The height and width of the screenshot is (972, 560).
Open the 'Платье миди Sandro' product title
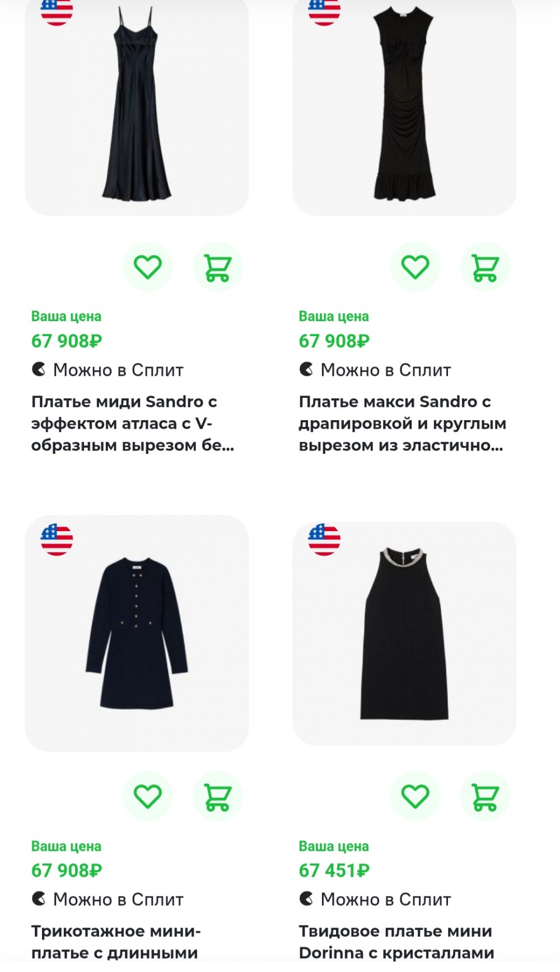[x=132, y=424]
